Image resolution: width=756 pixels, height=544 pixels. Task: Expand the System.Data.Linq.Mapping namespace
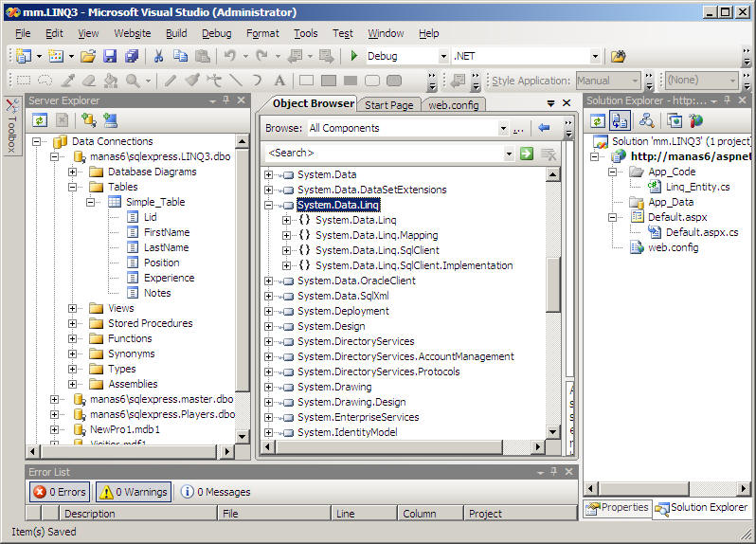(286, 235)
